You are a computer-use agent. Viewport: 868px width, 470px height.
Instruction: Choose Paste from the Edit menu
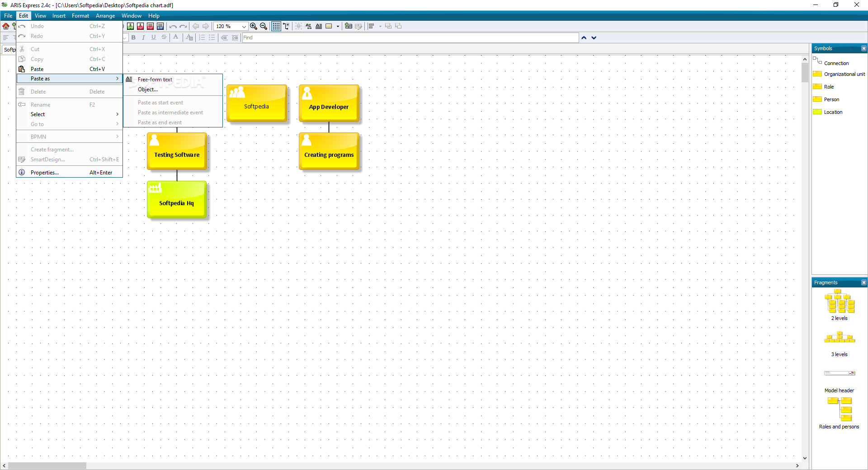(x=69, y=69)
